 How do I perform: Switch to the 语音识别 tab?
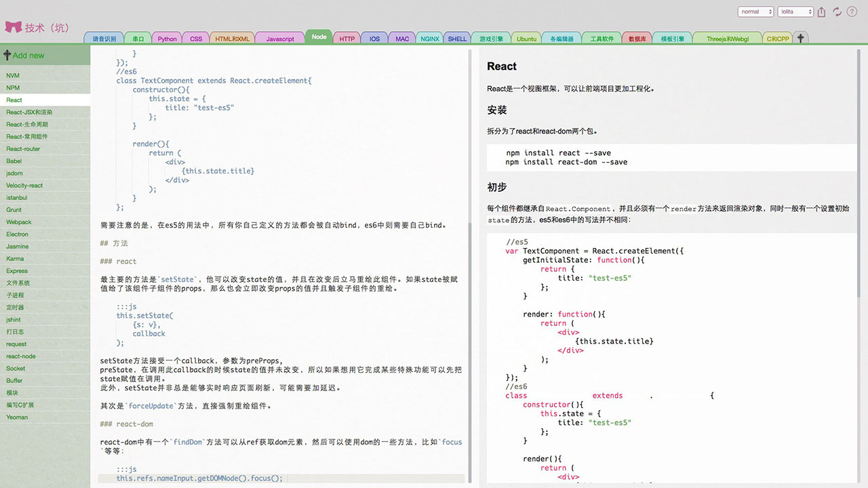(x=104, y=39)
